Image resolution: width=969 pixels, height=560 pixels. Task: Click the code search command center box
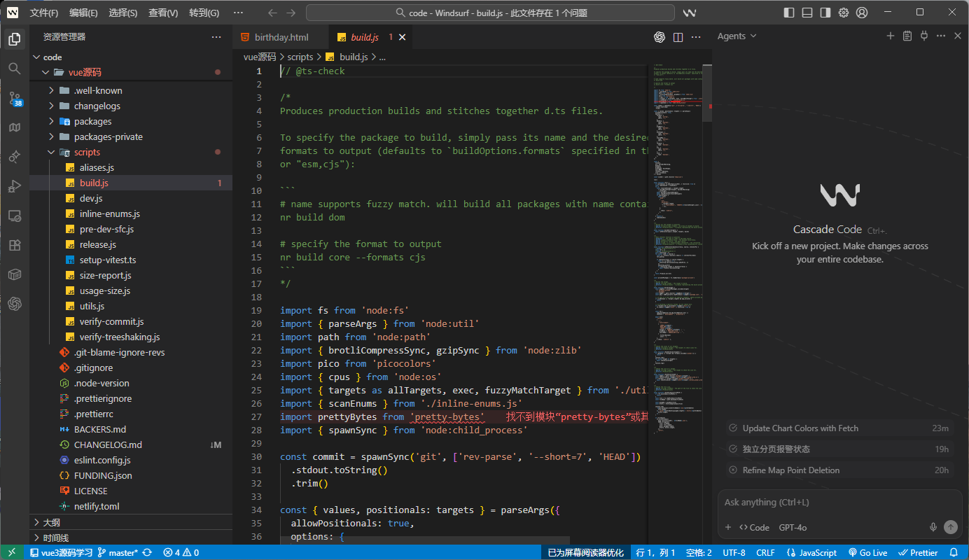point(491,13)
